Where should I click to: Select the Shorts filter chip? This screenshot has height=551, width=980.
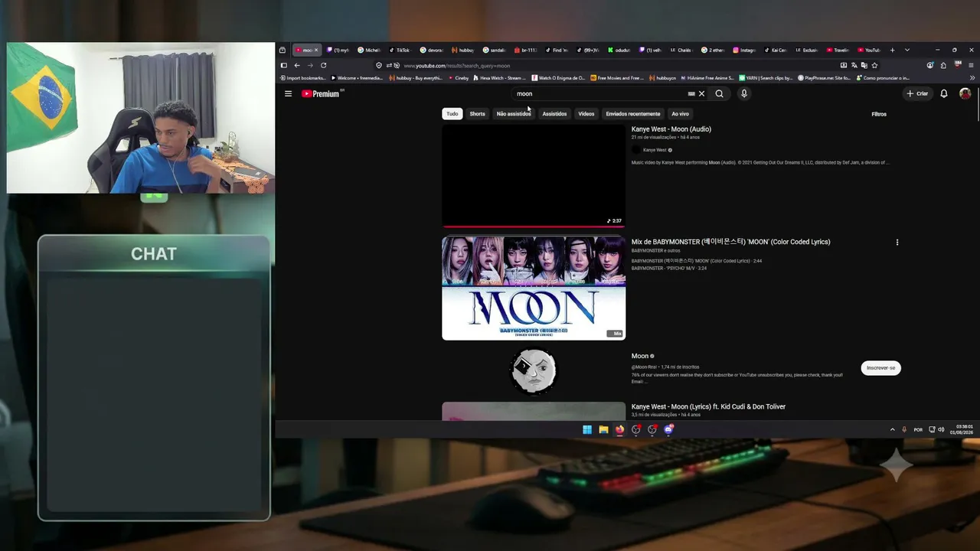pyautogui.click(x=477, y=114)
